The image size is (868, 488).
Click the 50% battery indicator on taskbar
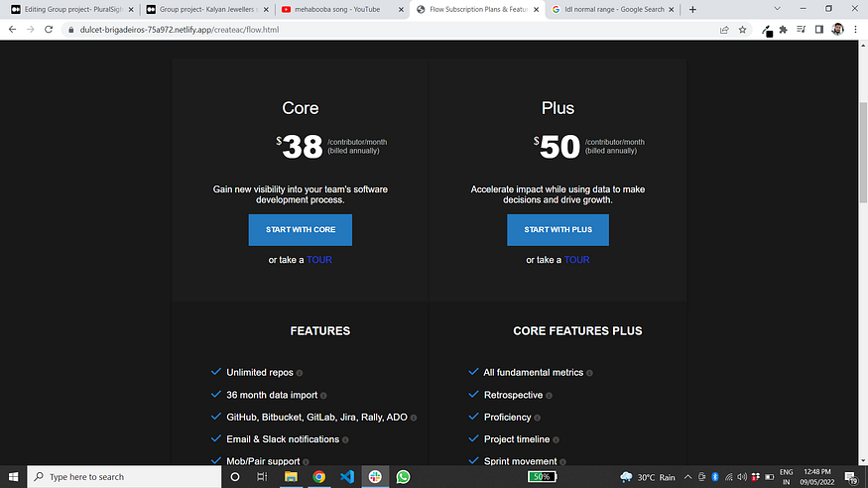[x=542, y=476]
